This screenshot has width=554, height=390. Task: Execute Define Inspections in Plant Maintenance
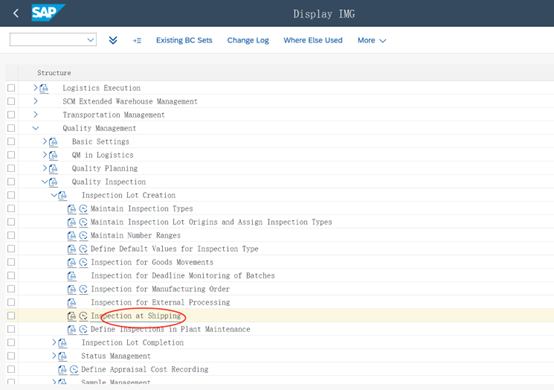point(83,330)
